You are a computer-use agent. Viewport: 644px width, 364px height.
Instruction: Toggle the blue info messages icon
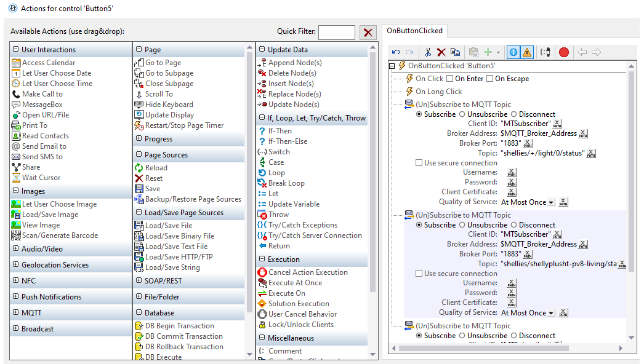click(514, 52)
